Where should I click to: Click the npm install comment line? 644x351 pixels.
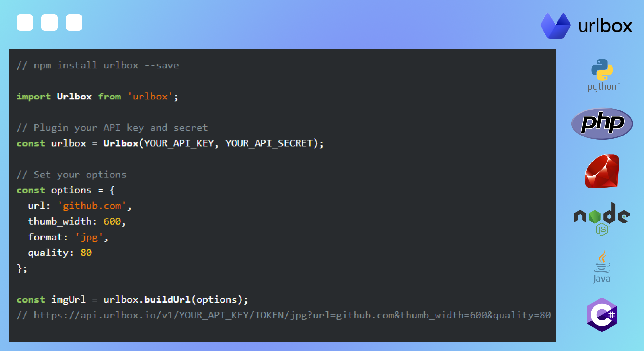coord(98,65)
